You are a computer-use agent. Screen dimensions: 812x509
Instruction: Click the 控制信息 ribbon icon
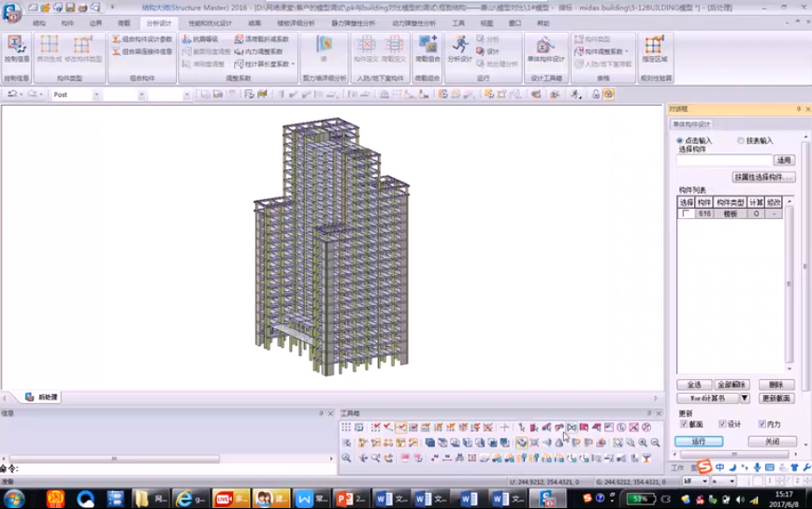pos(17,50)
